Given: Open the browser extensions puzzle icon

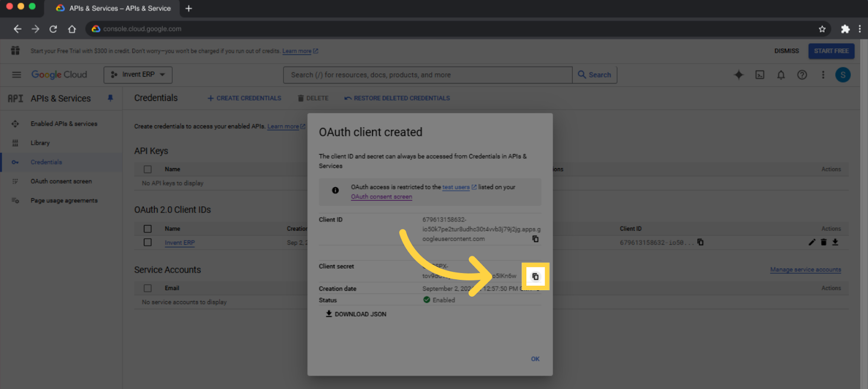Looking at the screenshot, I should point(845,29).
